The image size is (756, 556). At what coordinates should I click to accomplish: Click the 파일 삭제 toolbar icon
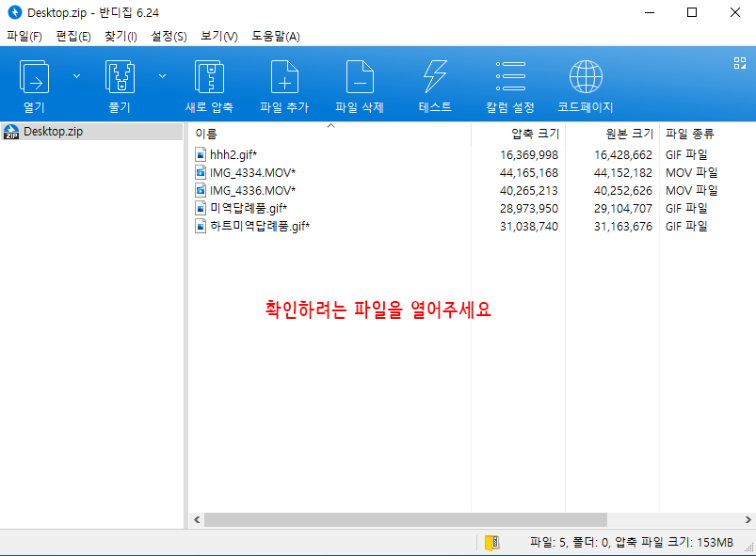(360, 77)
